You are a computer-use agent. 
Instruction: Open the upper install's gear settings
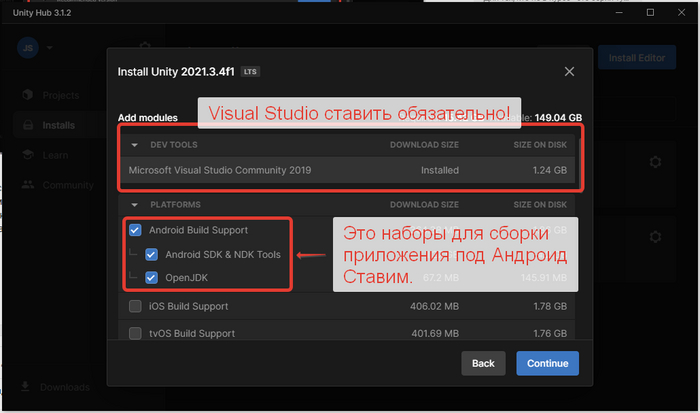coord(655,162)
